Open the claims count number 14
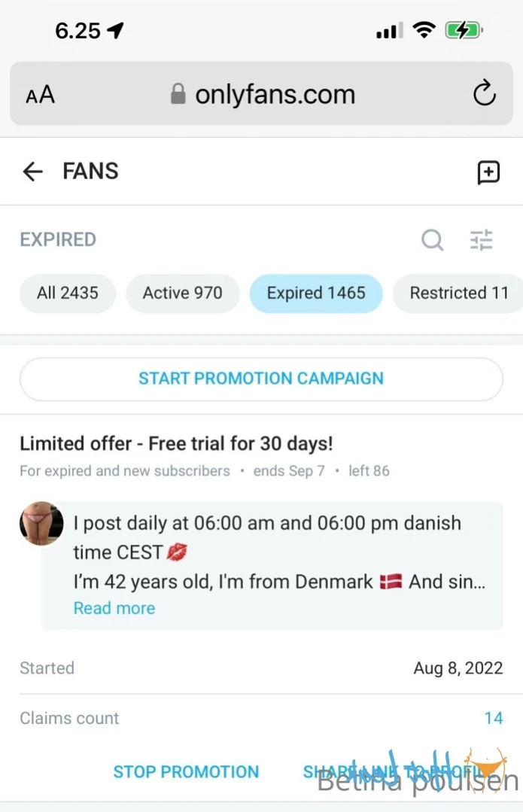This screenshot has height=812, width=523. [x=493, y=718]
